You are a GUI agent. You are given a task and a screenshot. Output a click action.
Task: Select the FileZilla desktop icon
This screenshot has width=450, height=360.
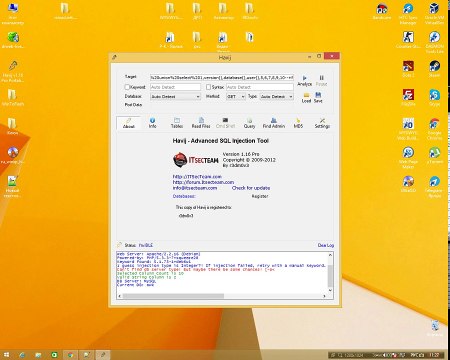408,97
